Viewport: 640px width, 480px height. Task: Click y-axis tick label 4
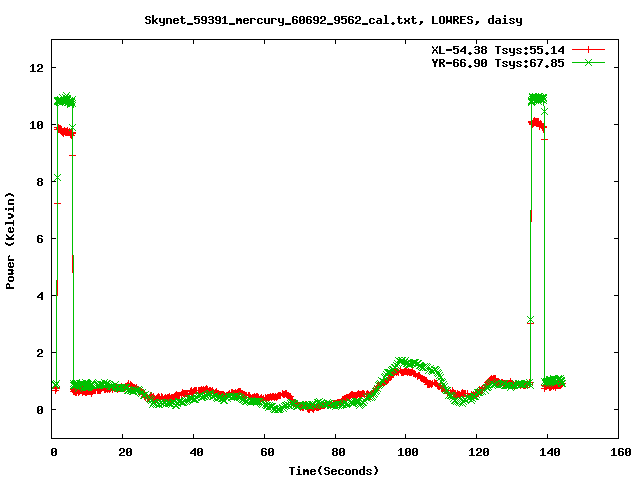click(40, 296)
